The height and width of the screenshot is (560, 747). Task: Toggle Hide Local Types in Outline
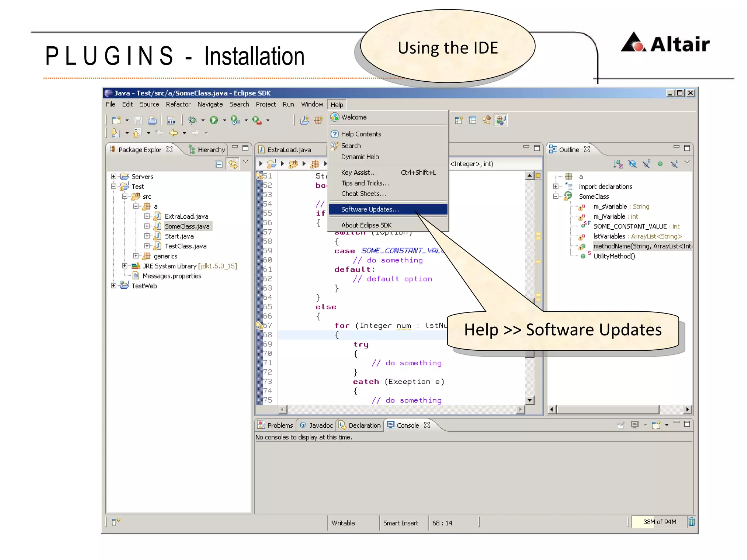(x=674, y=164)
